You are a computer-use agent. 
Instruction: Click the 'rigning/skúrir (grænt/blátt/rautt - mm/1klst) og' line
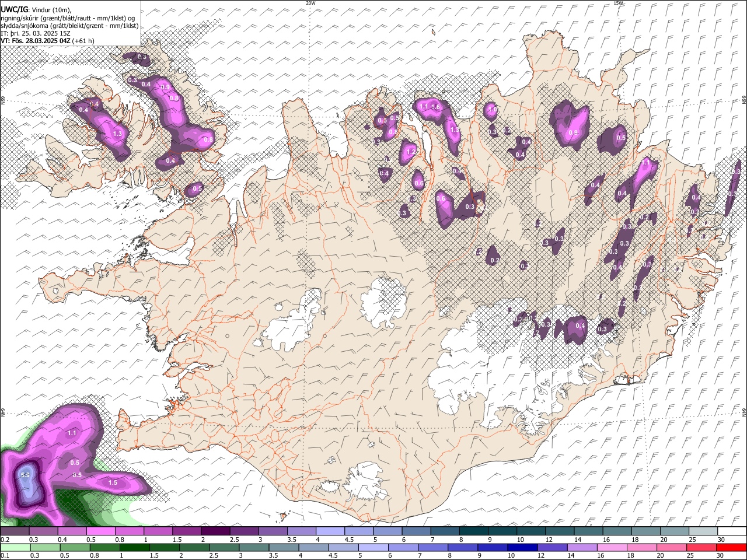[68, 17]
